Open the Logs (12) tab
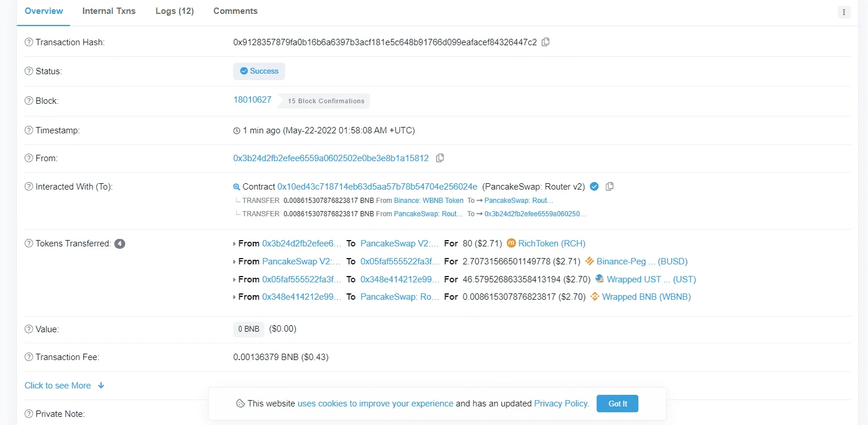 pos(175,11)
